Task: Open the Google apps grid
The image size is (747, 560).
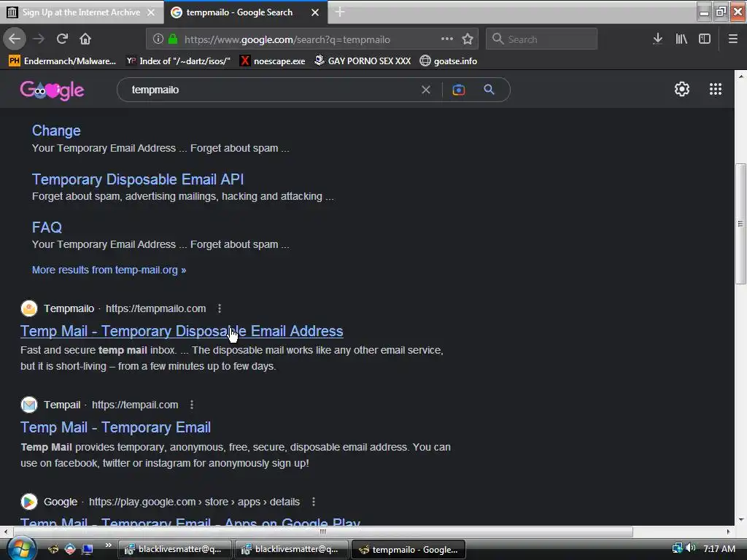Action: (716, 89)
